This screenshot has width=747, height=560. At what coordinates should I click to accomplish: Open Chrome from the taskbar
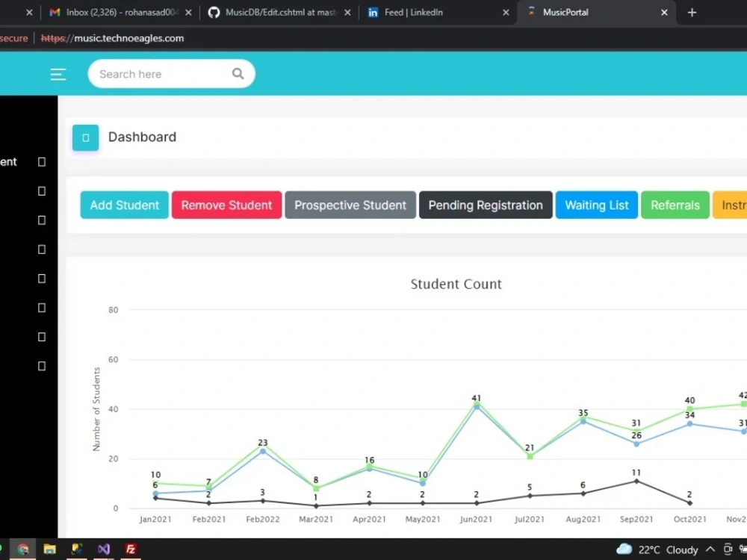coord(23,549)
